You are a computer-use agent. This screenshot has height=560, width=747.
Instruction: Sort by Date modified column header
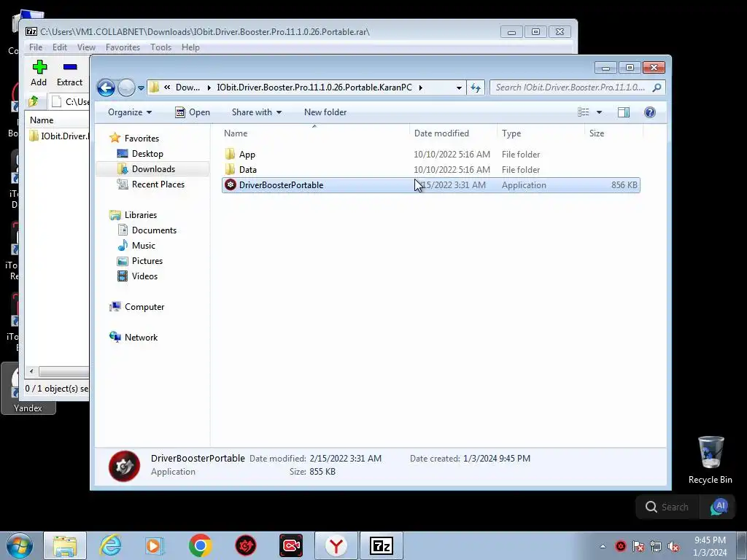pos(452,133)
